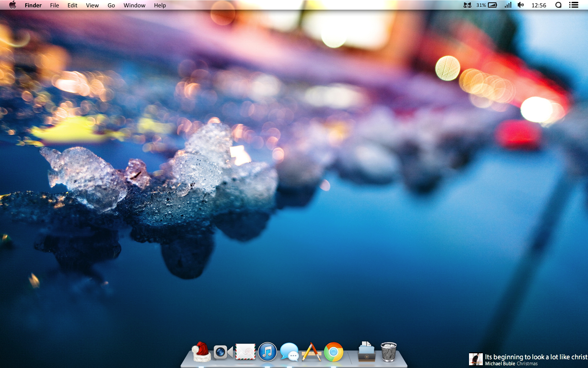This screenshot has width=588, height=368.
Task: Open the Edit menu
Action: click(x=73, y=6)
